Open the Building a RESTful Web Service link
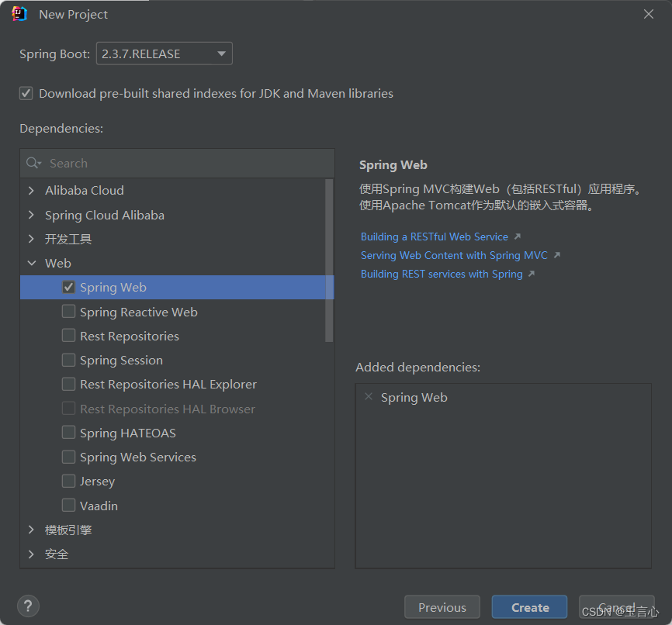The image size is (672, 625). click(435, 237)
